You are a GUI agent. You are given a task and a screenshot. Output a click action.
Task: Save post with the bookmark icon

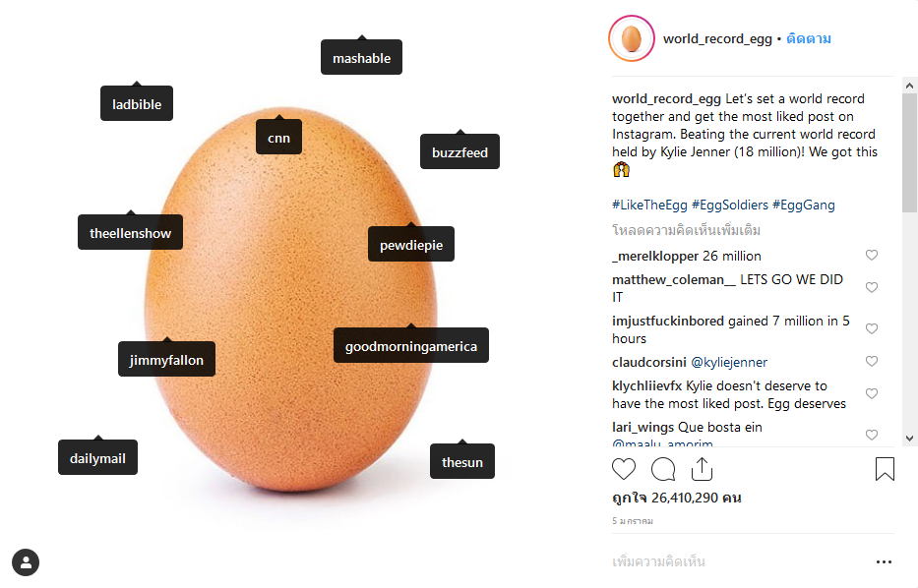pos(885,469)
